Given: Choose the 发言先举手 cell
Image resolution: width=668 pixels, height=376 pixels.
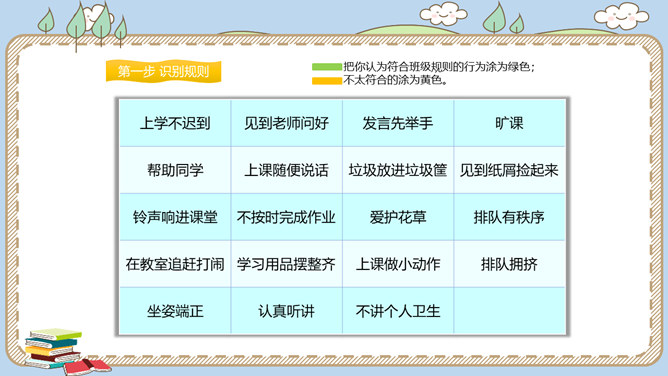Looking at the screenshot, I should [398, 123].
